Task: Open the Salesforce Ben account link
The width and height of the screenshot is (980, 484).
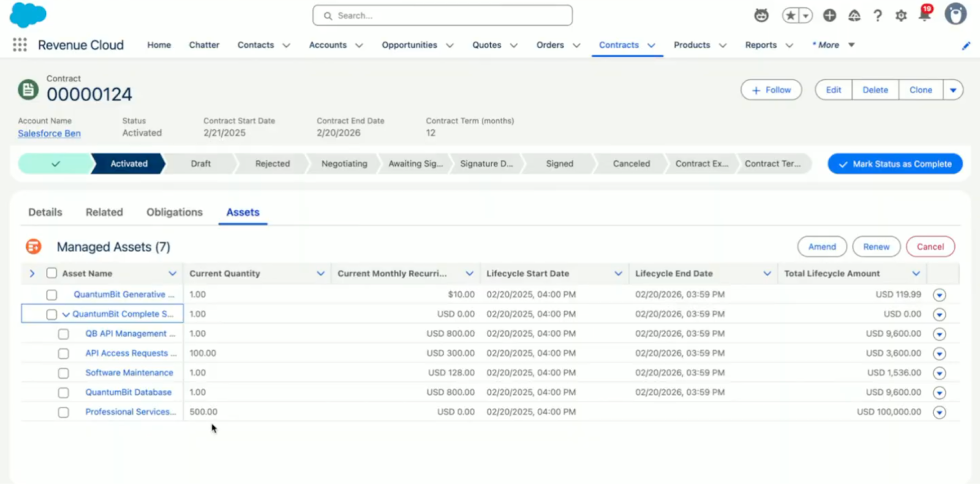Action: coord(49,133)
